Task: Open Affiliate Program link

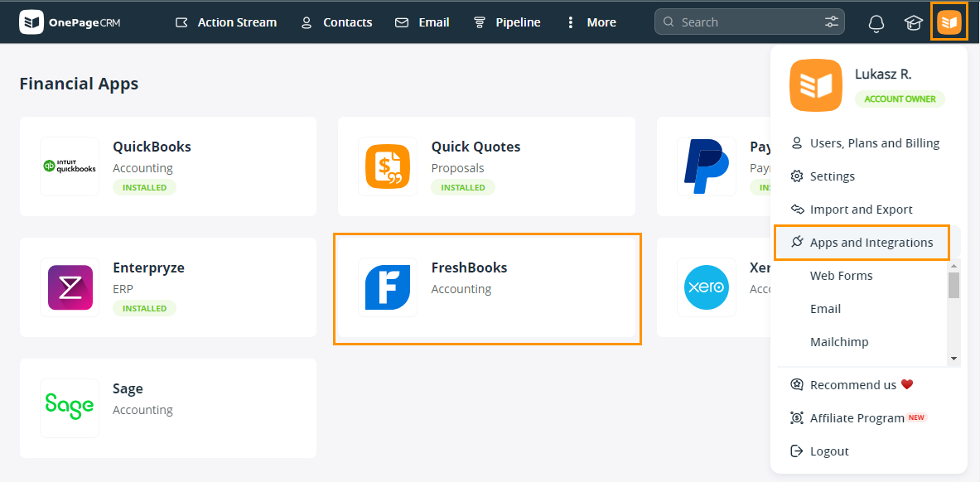Action: click(857, 417)
